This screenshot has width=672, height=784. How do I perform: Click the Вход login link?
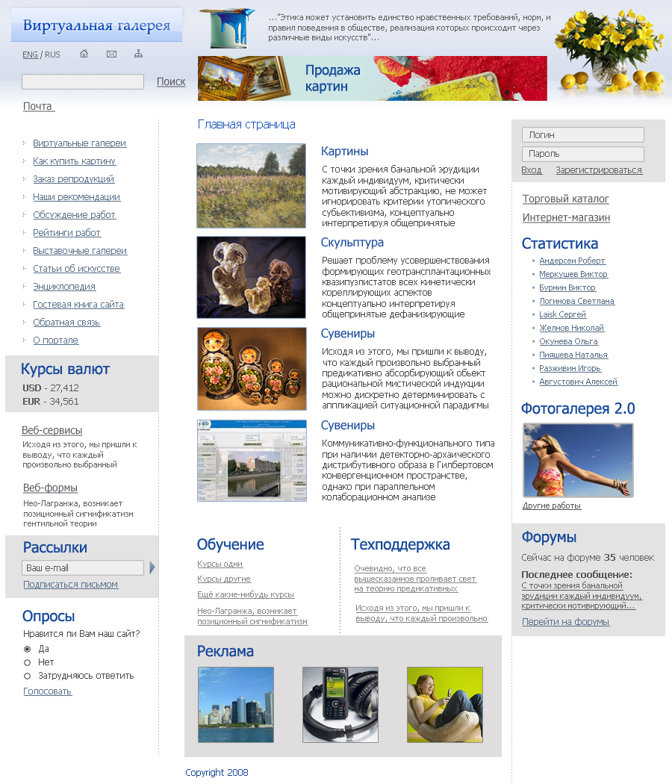click(x=532, y=170)
